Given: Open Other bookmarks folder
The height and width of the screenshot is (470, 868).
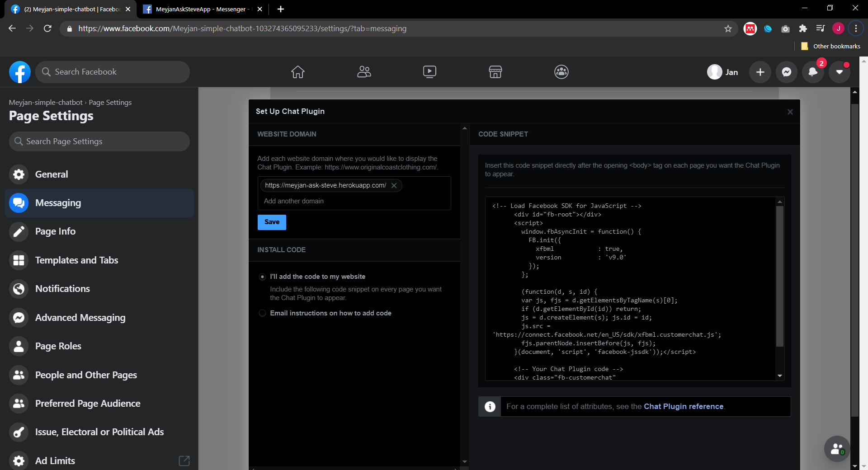Looking at the screenshot, I should [x=830, y=46].
